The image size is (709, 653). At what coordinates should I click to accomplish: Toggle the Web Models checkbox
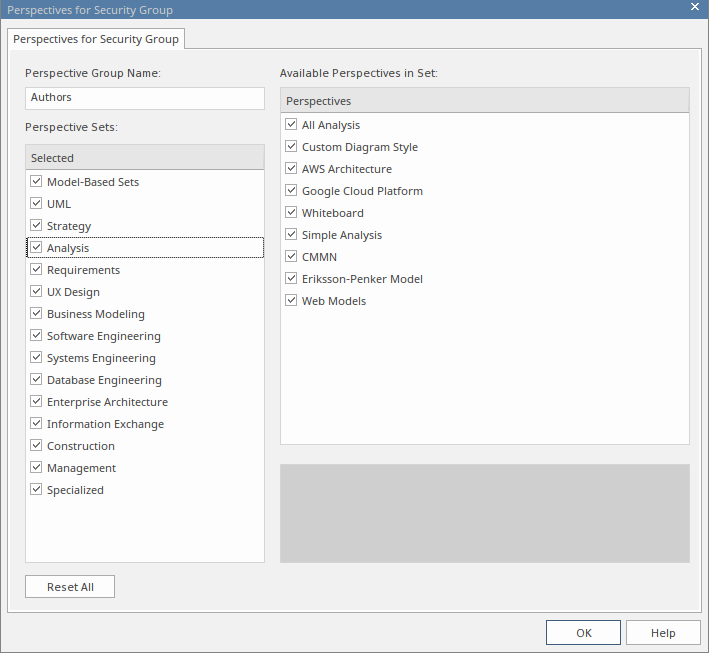291,301
